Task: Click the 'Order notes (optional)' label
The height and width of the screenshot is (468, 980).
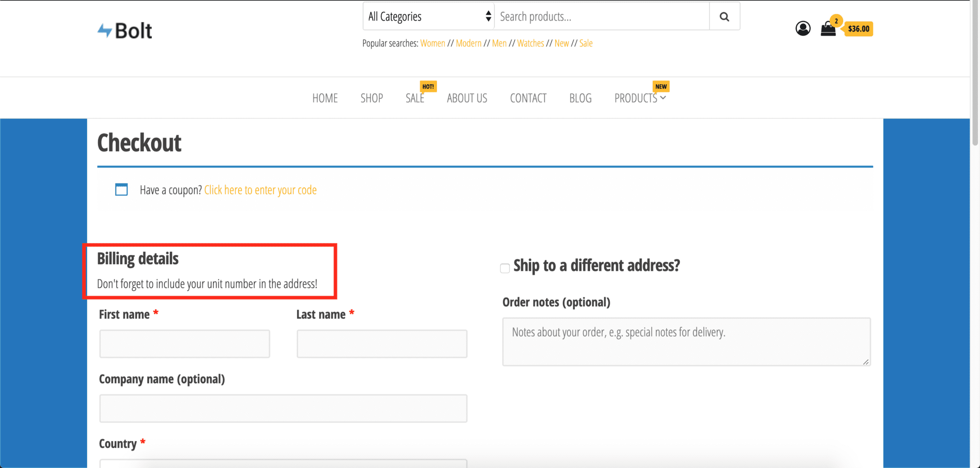Action: (x=557, y=302)
